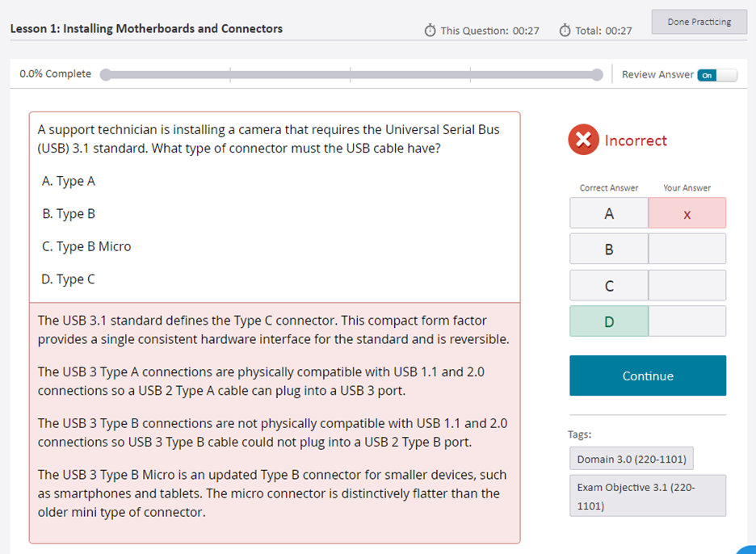This screenshot has height=554, width=756.
Task: Click the Total time stopwatch icon
Action: [x=565, y=31]
